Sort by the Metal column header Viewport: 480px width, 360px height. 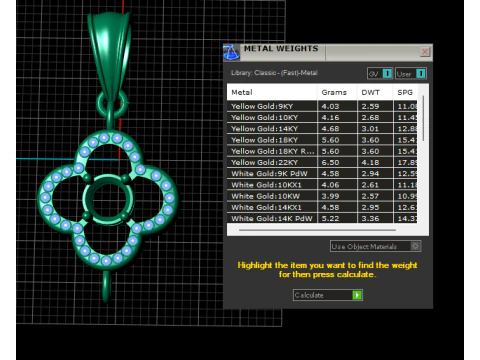click(272, 92)
